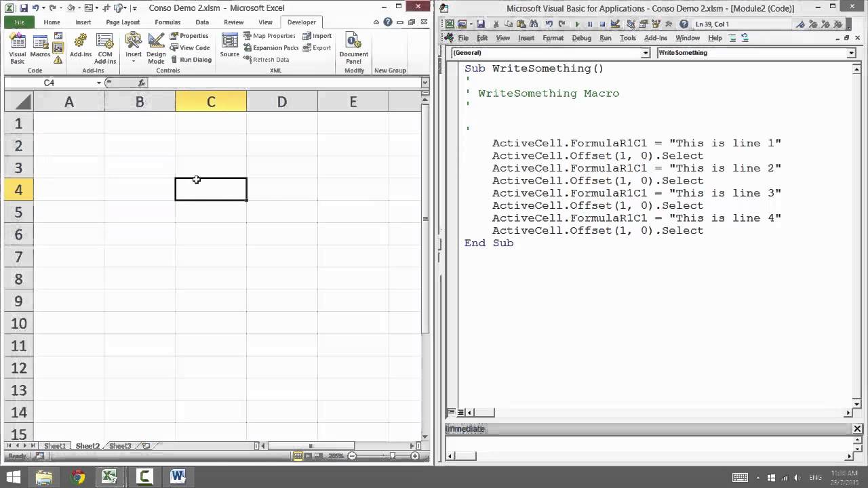Viewport: 868px width, 488px height.
Task: Save from the VBA toolbar
Action: pos(480,24)
